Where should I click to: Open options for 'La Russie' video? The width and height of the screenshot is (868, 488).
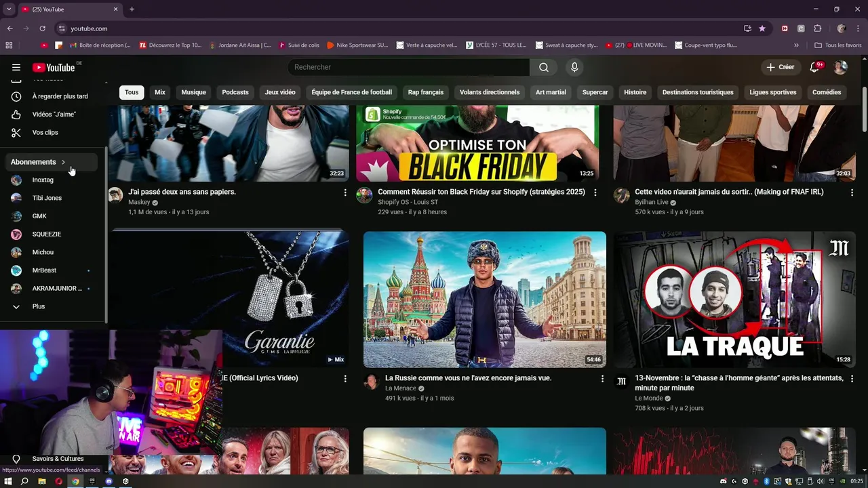(x=602, y=378)
